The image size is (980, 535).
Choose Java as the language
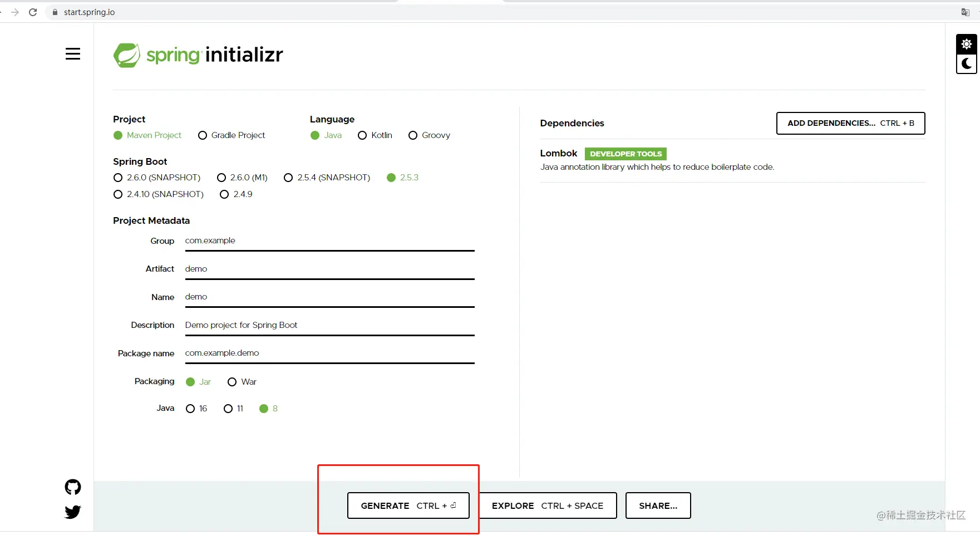click(326, 135)
